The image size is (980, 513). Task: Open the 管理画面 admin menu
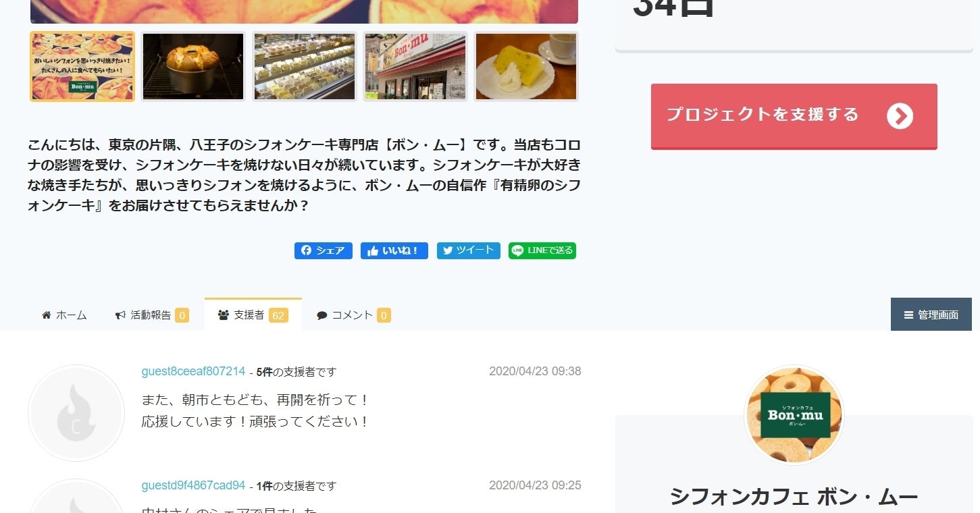tap(931, 315)
